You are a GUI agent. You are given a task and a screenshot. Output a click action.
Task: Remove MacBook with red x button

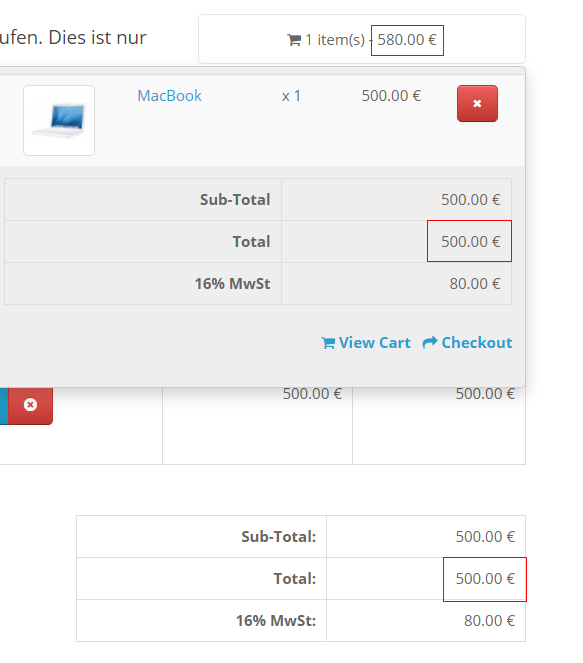477,104
